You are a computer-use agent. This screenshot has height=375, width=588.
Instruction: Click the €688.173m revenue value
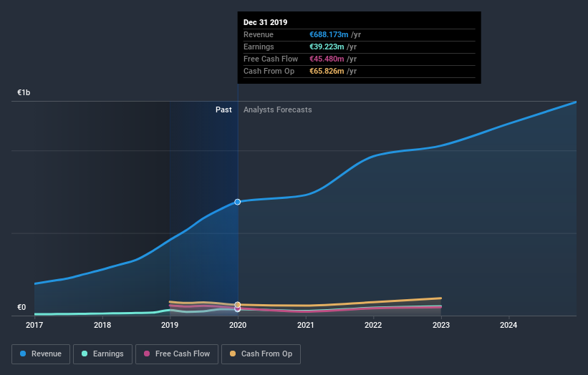click(x=329, y=35)
